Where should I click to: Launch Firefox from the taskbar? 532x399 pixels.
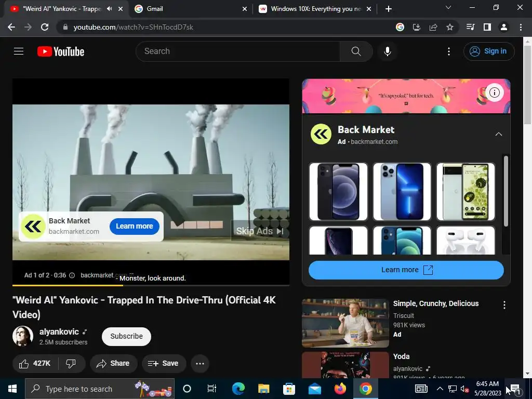340,389
